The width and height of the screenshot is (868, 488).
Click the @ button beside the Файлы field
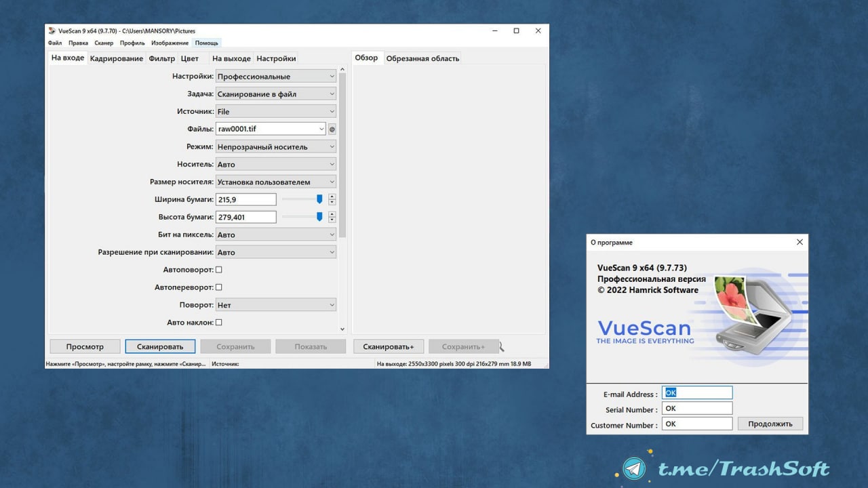(332, 129)
